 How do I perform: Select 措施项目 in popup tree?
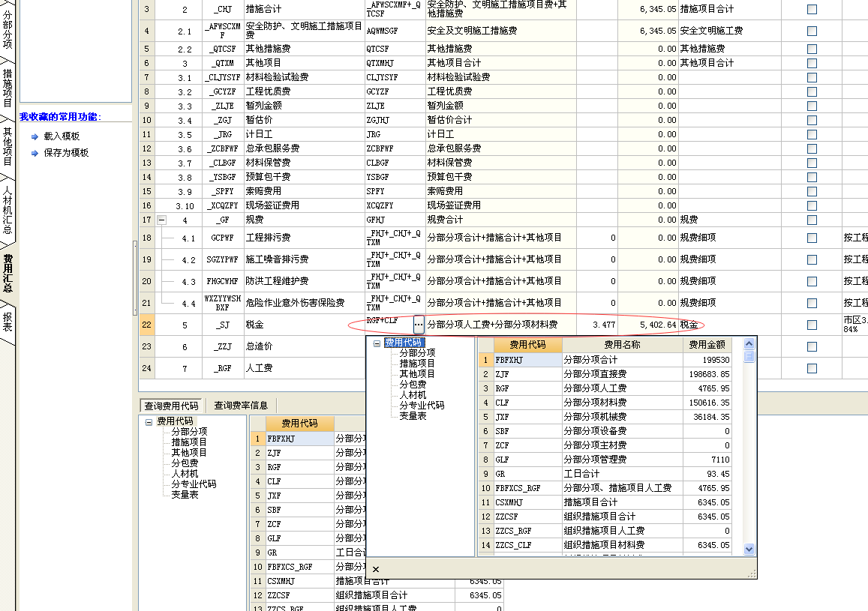click(417, 364)
